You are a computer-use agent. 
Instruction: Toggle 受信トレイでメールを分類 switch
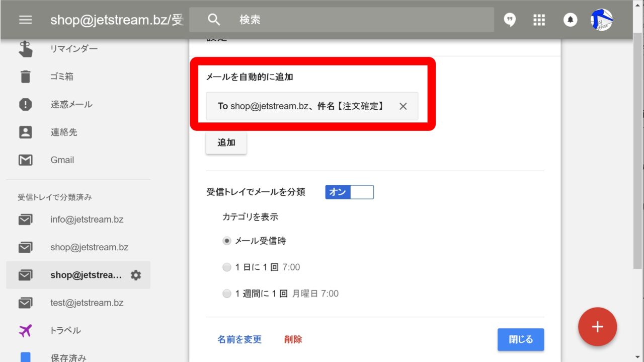(349, 192)
